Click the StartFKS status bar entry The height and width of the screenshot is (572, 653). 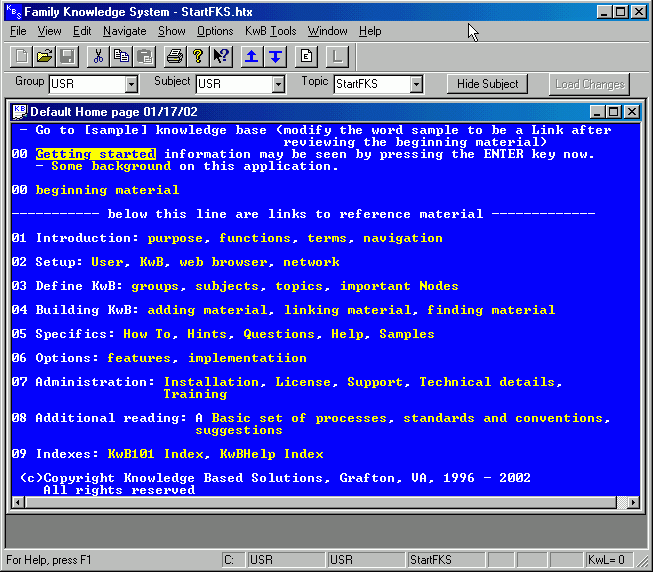446,560
